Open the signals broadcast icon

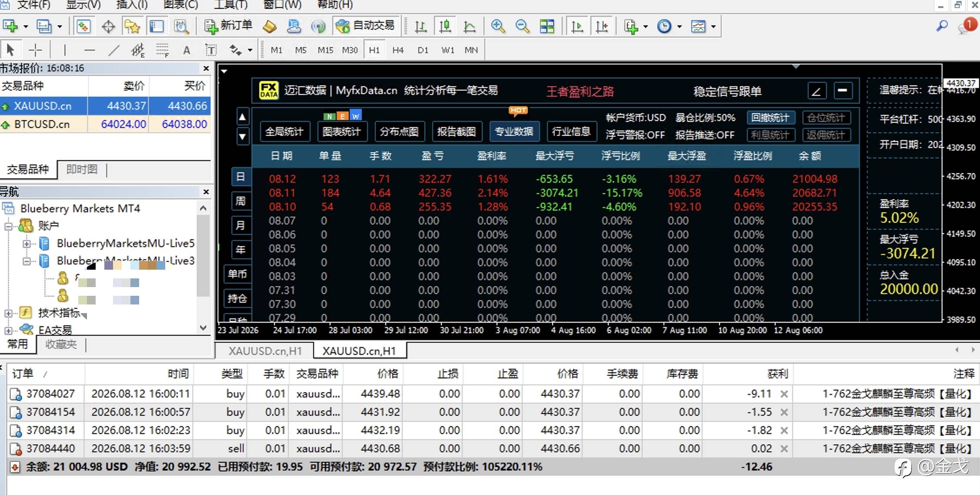318,27
